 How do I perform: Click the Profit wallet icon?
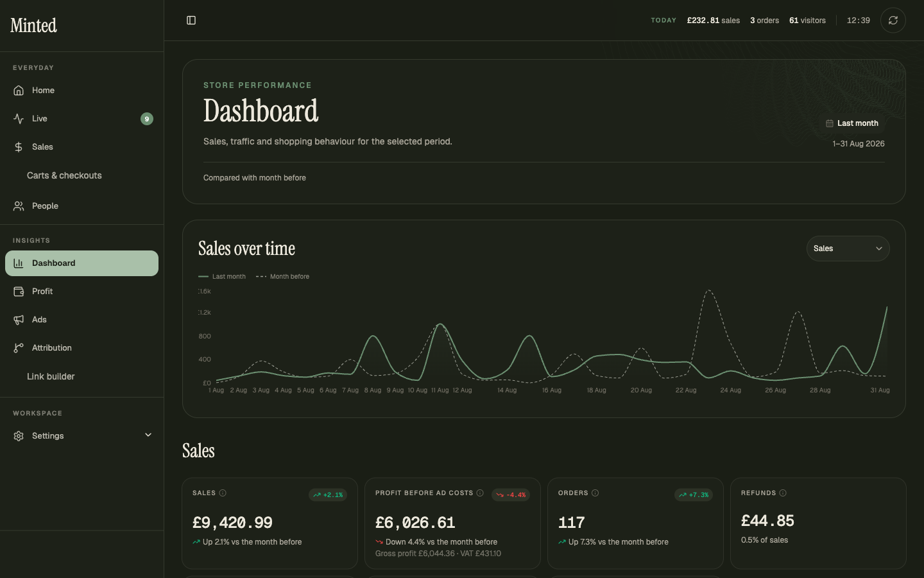click(x=19, y=292)
